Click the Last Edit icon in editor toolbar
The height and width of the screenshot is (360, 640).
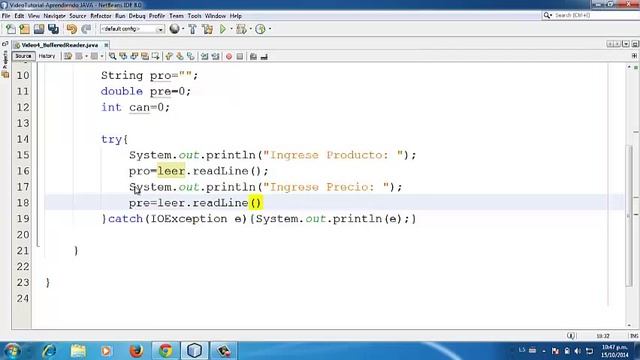[x=68, y=56]
